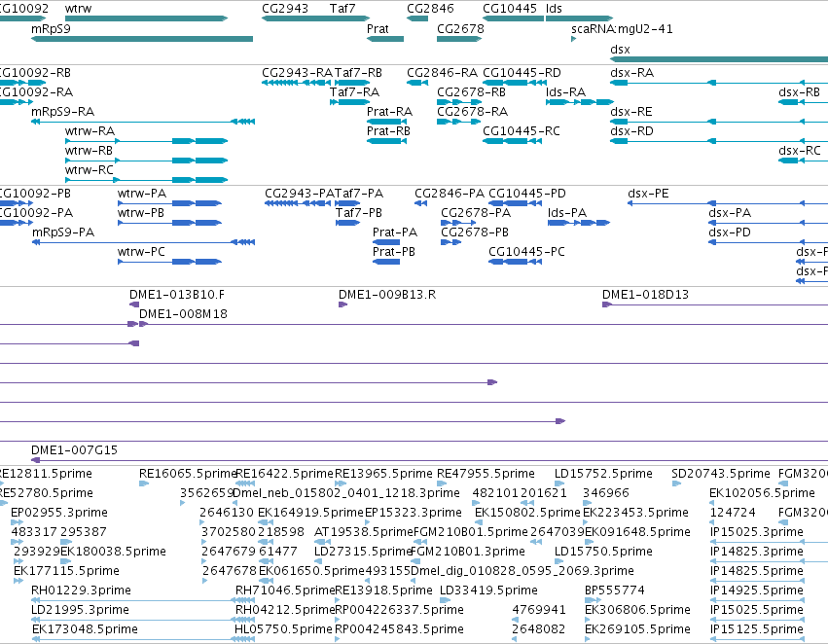
Task: Click the mRpS9 gene label
Action: click(x=51, y=29)
